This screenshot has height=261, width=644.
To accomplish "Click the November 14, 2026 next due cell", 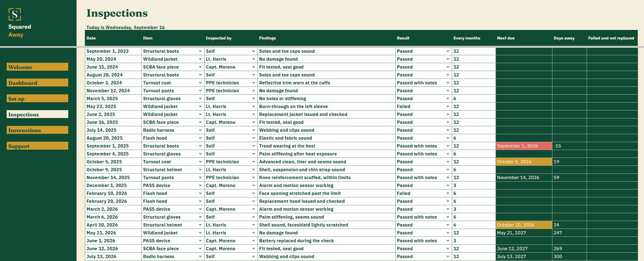I will 524,177.
